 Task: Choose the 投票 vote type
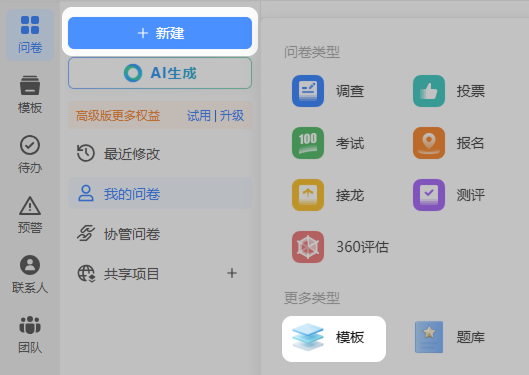pos(449,91)
